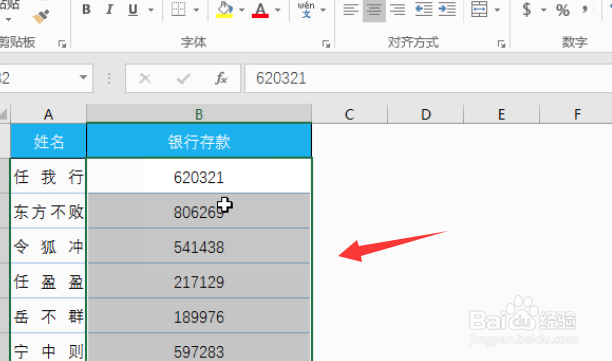Select column F header
612x361 pixels.
point(576,114)
